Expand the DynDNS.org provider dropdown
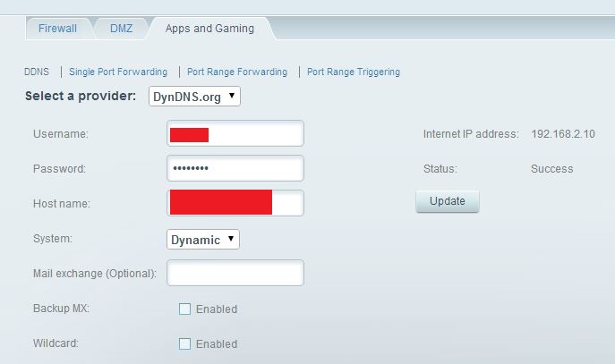Screen dimensions: 615x364 click(194, 97)
